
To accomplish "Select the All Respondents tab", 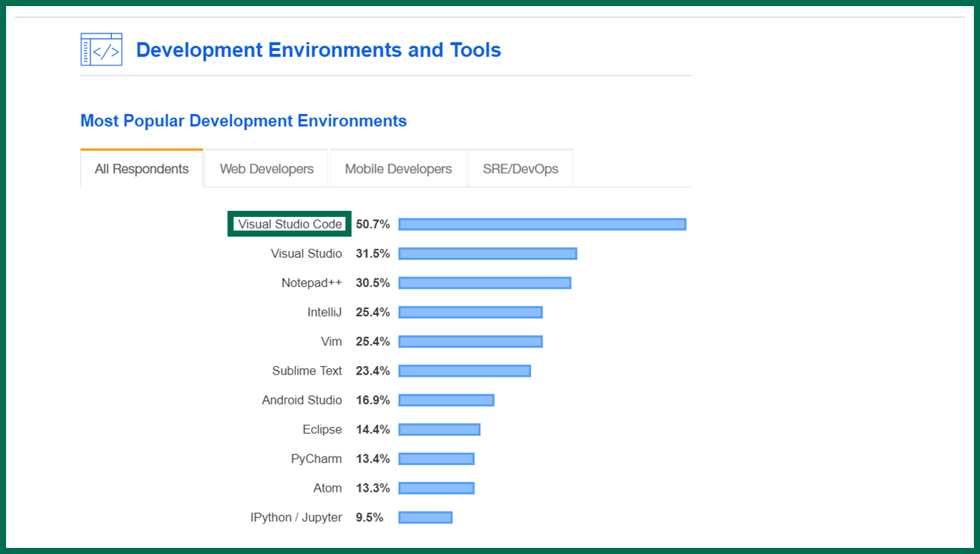I will pyautogui.click(x=142, y=169).
